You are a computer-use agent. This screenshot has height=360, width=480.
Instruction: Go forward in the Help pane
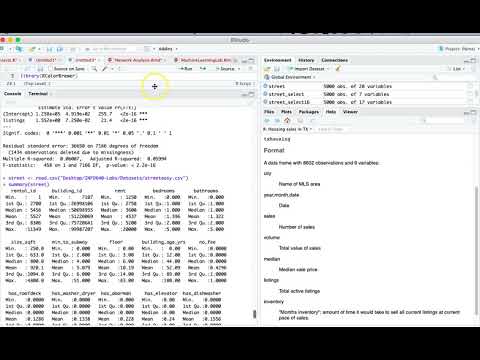point(277,120)
